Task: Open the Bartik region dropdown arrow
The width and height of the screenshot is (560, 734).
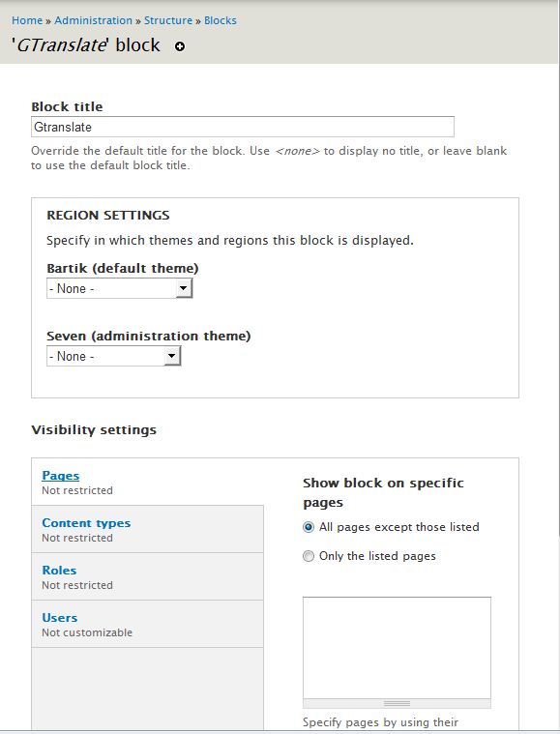Action: coord(184,288)
